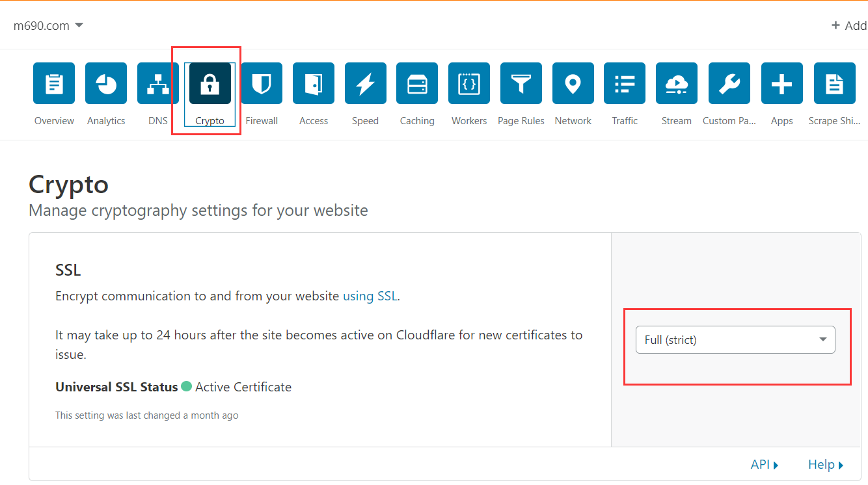Screen dimensions: 868x485
Task: Open the Page Rules funnel icon
Action: [x=521, y=83]
